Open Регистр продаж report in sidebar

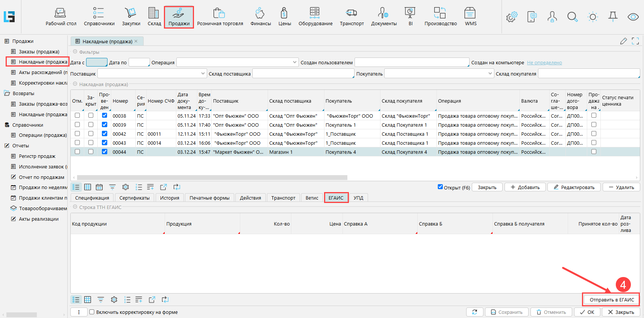(x=37, y=156)
